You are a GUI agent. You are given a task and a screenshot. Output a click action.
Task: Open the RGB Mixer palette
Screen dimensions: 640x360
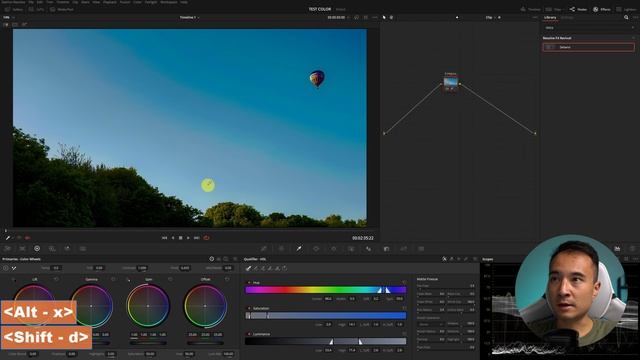click(67, 248)
